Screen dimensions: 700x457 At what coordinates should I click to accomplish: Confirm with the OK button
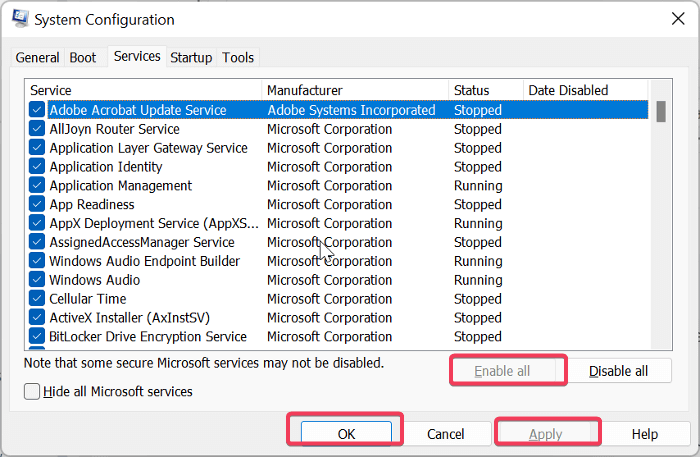point(346,434)
